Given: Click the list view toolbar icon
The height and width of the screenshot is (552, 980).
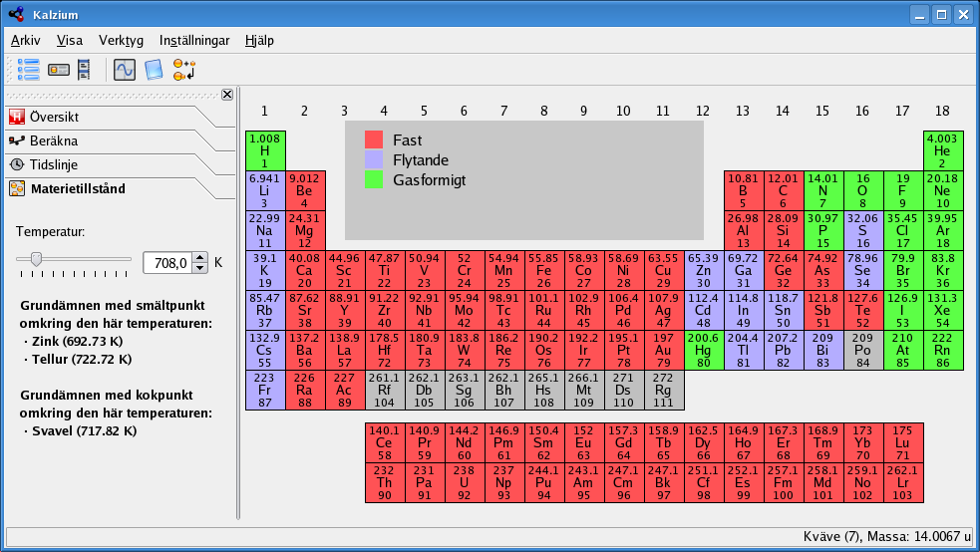Looking at the screenshot, I should click(28, 70).
